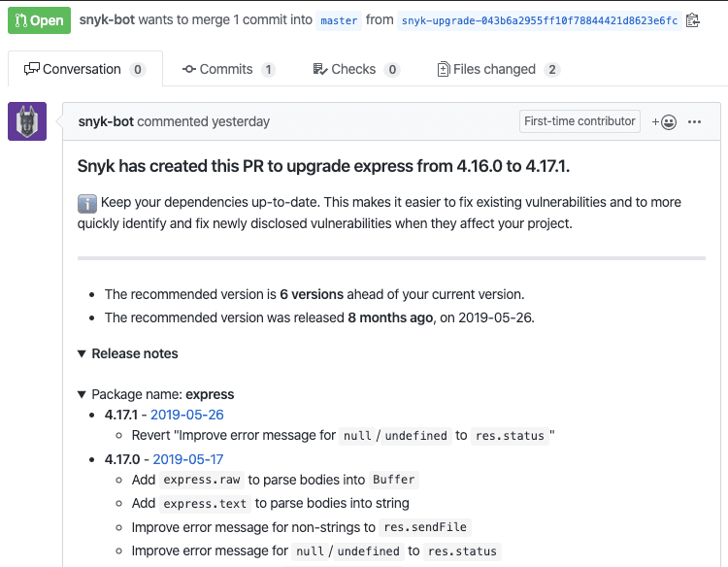This screenshot has height=567, width=728.
Task: Open the comment's three-dot options menu
Action: 694,121
